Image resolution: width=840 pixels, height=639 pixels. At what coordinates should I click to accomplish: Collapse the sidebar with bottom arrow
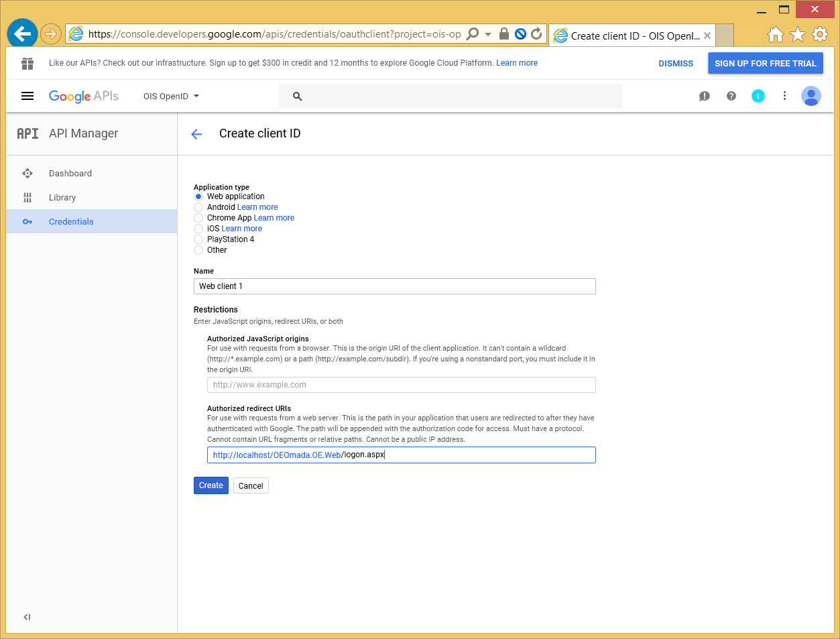[x=27, y=617]
